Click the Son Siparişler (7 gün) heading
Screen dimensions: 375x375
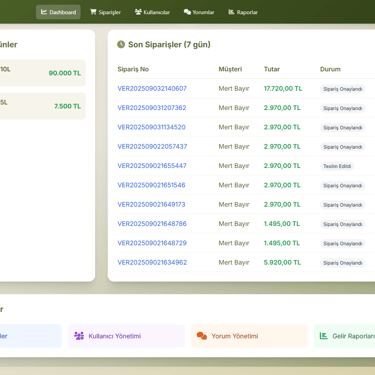click(169, 44)
